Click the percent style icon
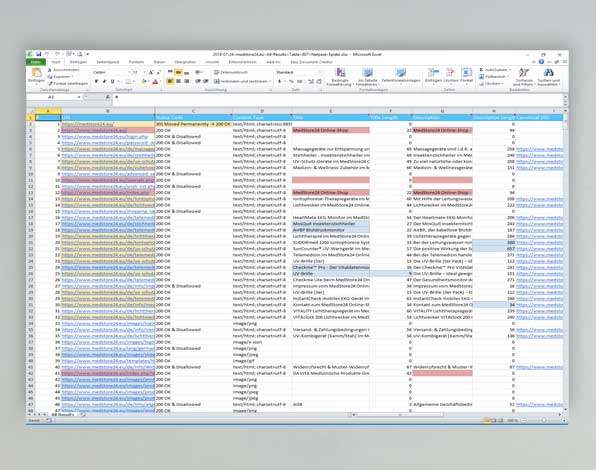Image resolution: width=596 pixels, height=470 pixels. pyautogui.click(x=292, y=81)
